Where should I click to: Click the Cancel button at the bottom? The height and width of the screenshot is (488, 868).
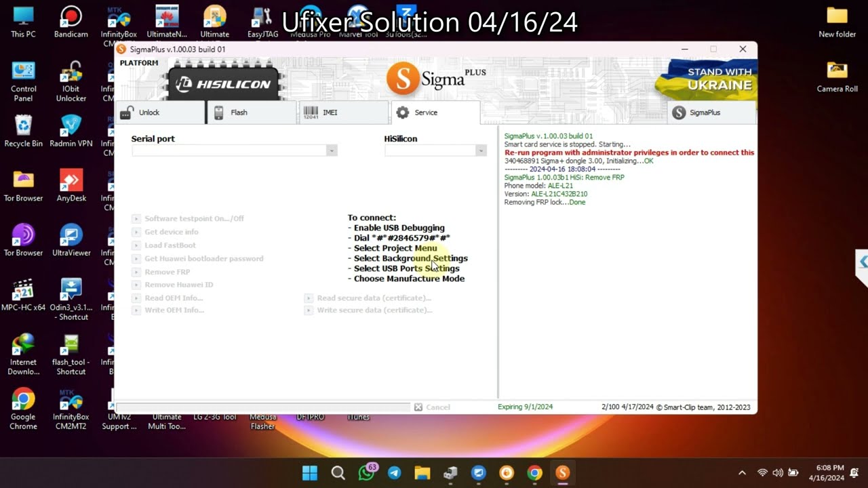click(433, 407)
